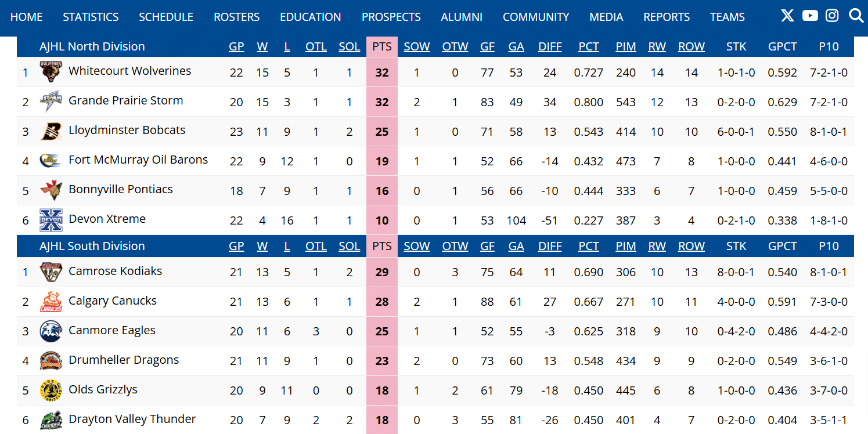
Task: Open the Instagram icon in the header
Action: coord(832,16)
